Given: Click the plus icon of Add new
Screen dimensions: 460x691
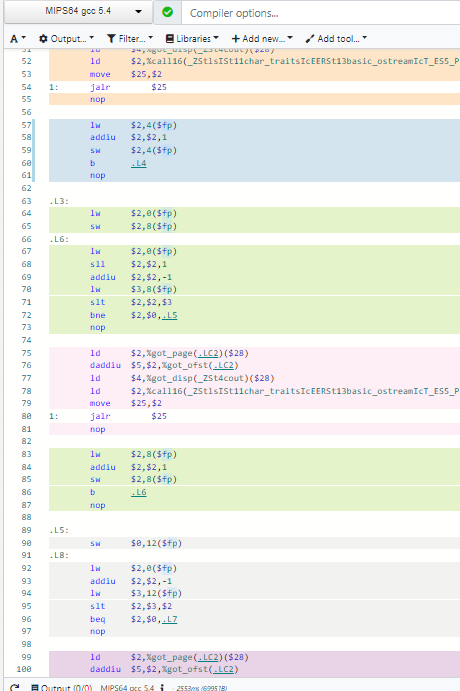Looking at the screenshot, I should [236, 39].
